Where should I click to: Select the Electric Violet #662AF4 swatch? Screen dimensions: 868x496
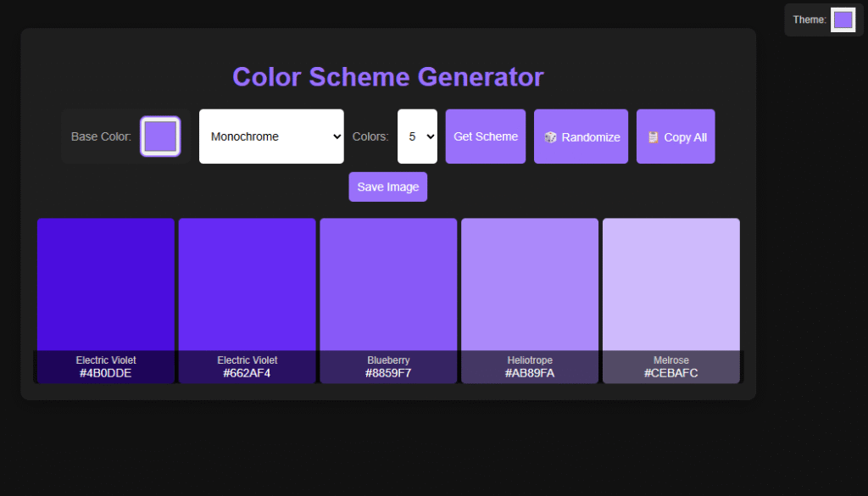[x=247, y=284]
